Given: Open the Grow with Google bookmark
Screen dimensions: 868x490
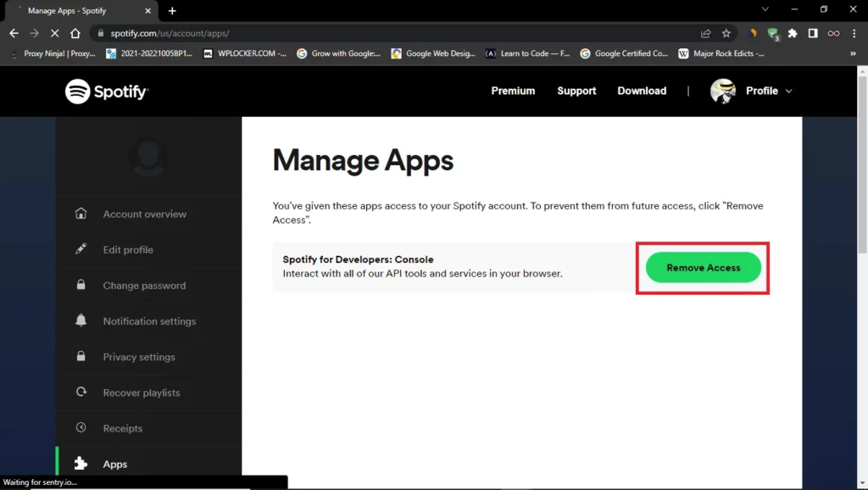Looking at the screenshot, I should pos(339,53).
